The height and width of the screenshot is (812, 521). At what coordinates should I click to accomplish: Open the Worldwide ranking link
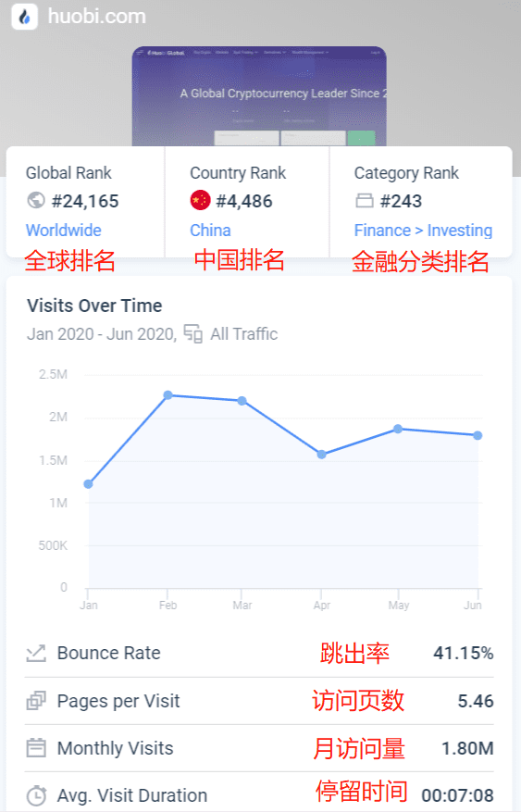[x=64, y=230]
